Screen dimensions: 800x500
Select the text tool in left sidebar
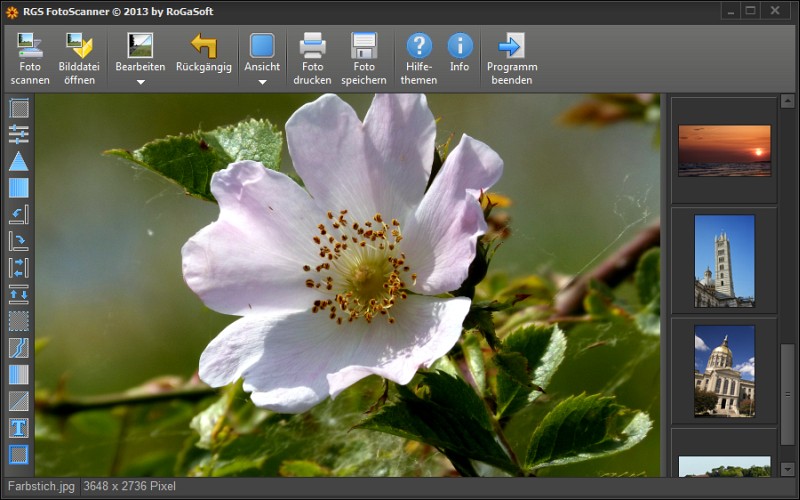coord(19,428)
